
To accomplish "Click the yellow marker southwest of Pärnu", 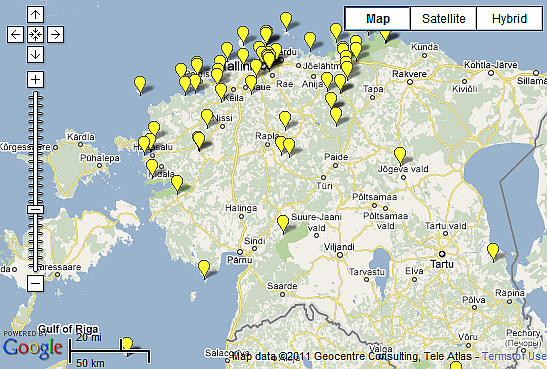I will [204, 270].
